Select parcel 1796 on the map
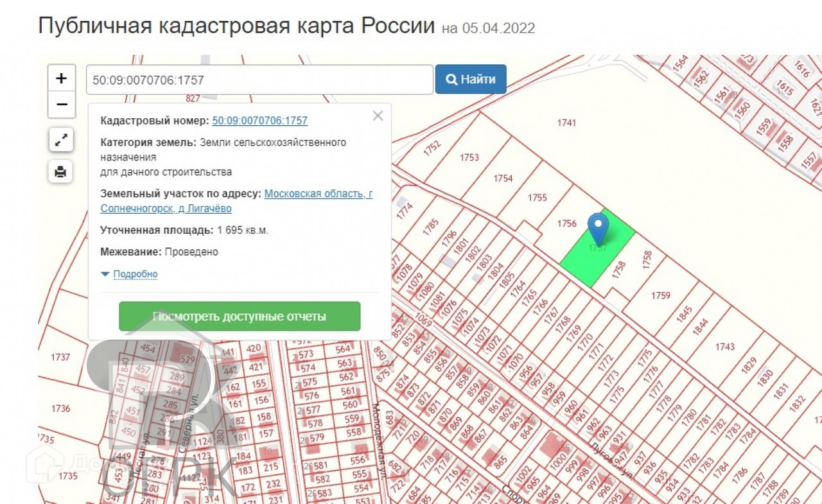 point(449,240)
